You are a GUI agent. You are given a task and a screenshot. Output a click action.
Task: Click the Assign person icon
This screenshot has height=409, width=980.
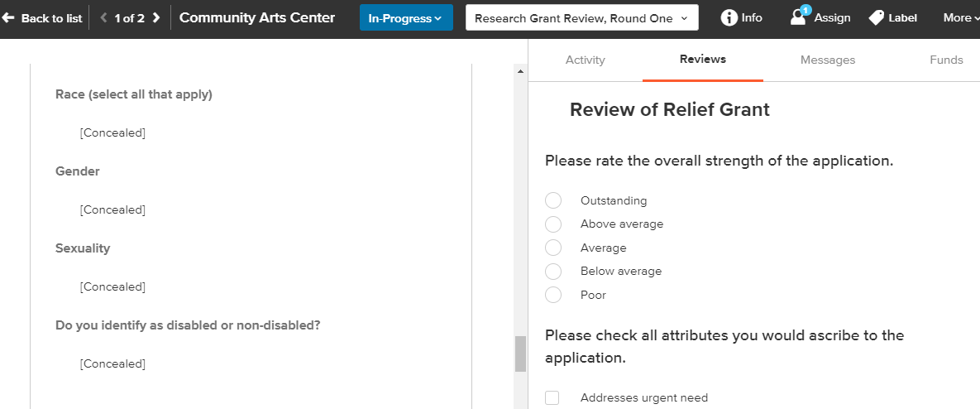click(x=798, y=18)
